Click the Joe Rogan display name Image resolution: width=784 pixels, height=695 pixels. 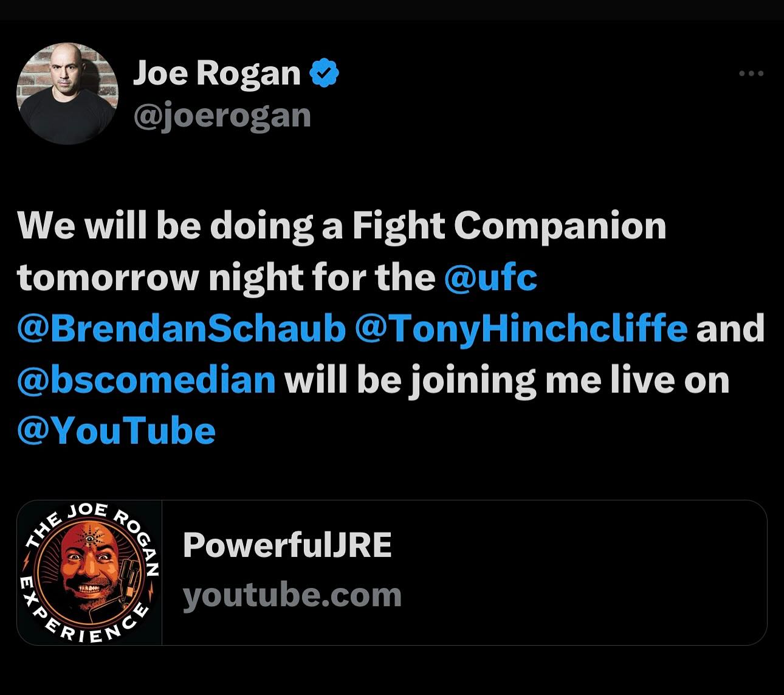(217, 71)
